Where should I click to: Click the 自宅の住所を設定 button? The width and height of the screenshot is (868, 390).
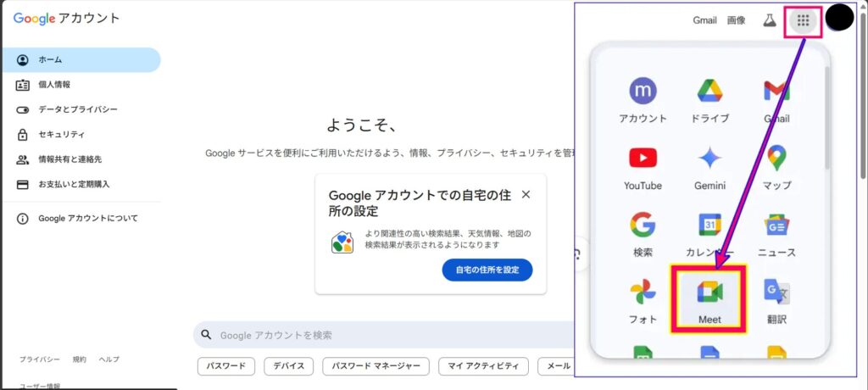(x=487, y=270)
